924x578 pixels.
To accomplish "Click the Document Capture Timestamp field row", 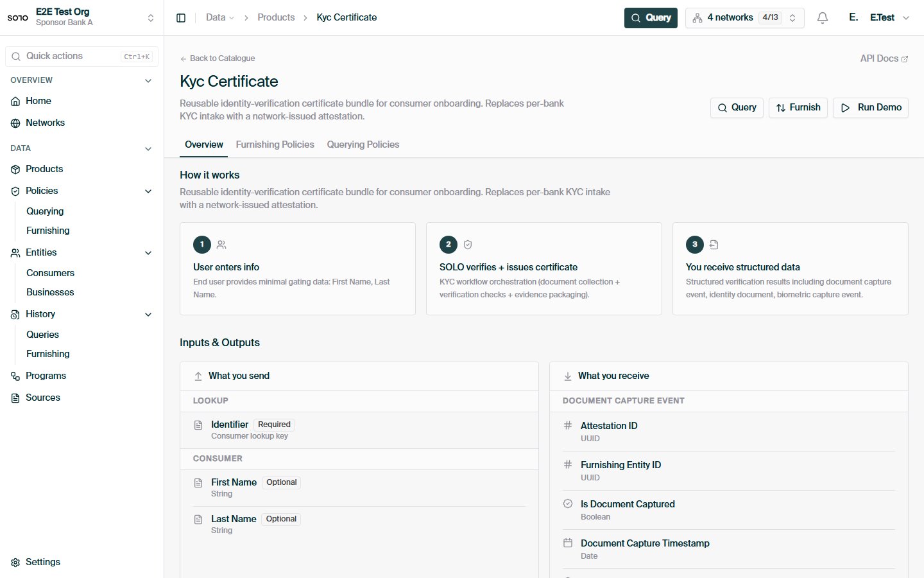I will 729,549.
